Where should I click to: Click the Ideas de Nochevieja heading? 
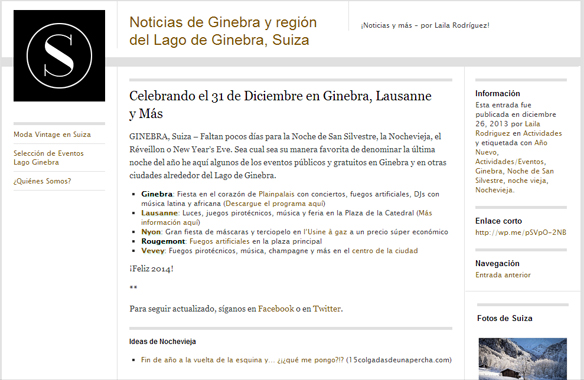pos(162,342)
